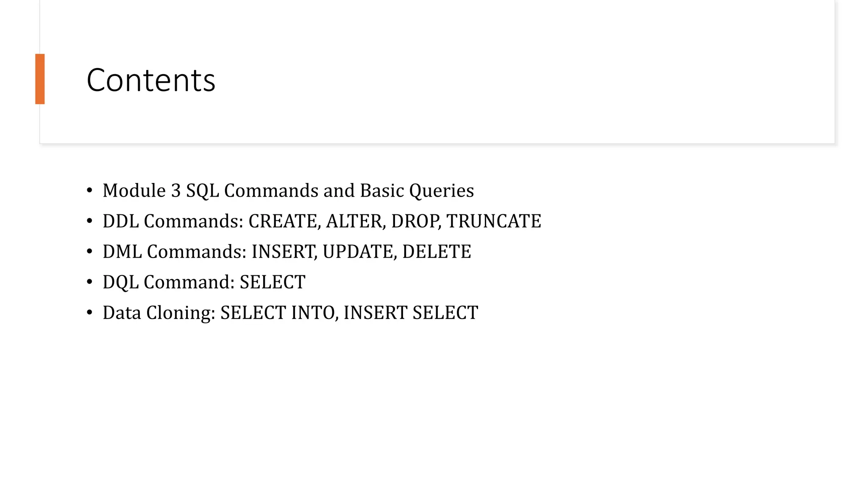Click INSERT SELECT at the end
Screen dimensions: 868x488
[x=411, y=313]
